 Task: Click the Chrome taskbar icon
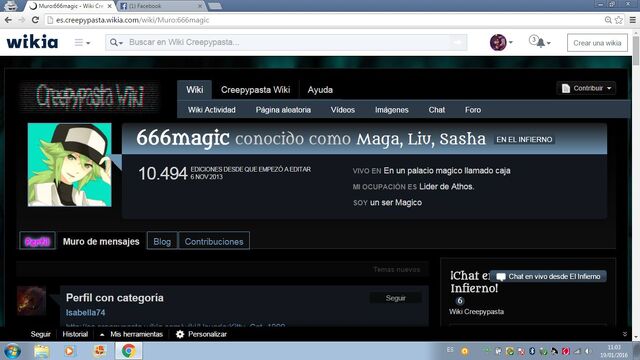128,351
